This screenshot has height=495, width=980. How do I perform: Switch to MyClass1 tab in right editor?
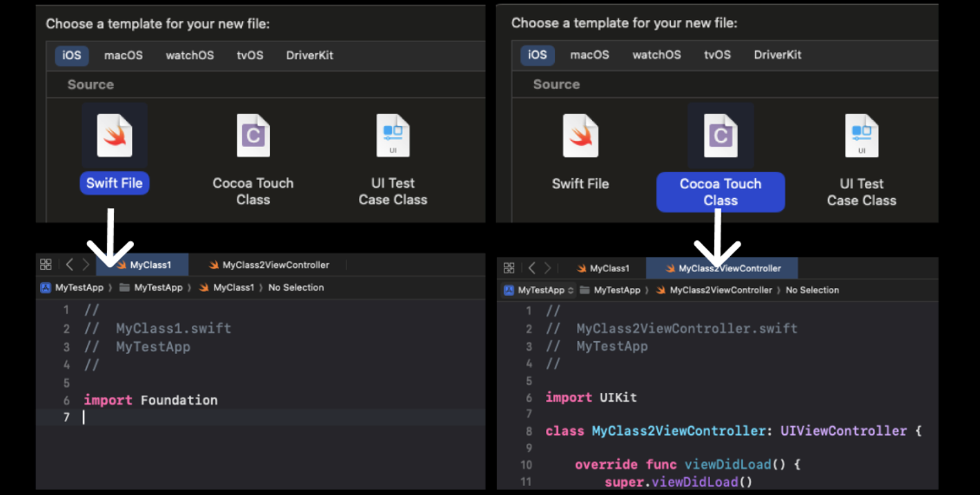point(602,269)
